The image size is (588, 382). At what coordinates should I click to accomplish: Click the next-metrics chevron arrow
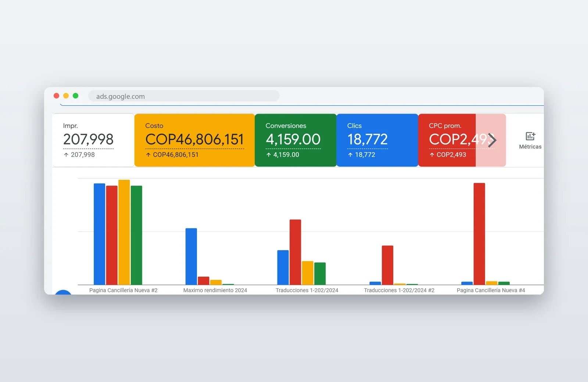pos(492,140)
